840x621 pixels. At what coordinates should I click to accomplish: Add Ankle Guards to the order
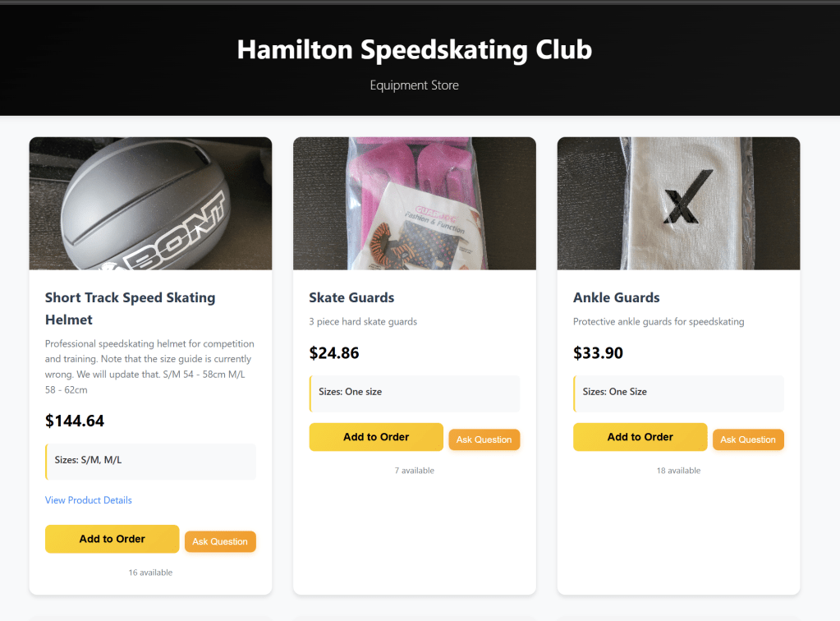pos(640,437)
